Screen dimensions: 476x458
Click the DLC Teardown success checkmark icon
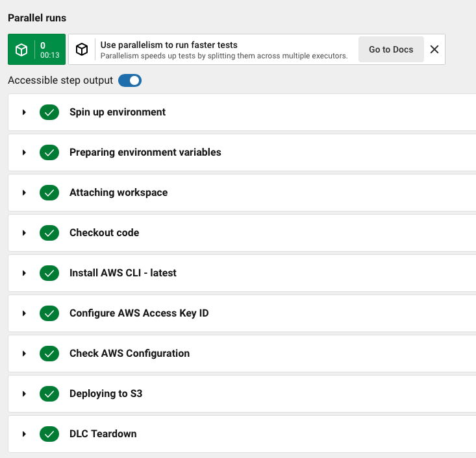(49, 434)
